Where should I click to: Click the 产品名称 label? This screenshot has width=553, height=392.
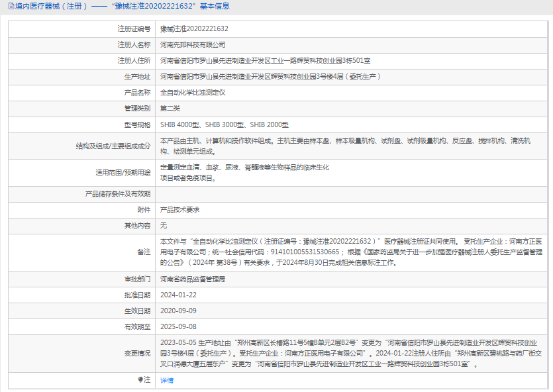[x=137, y=92]
